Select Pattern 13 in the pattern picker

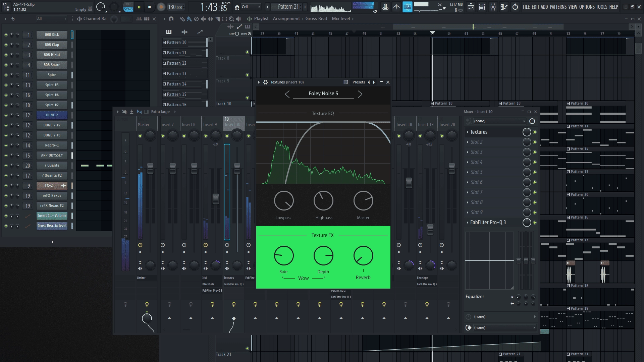point(184,73)
